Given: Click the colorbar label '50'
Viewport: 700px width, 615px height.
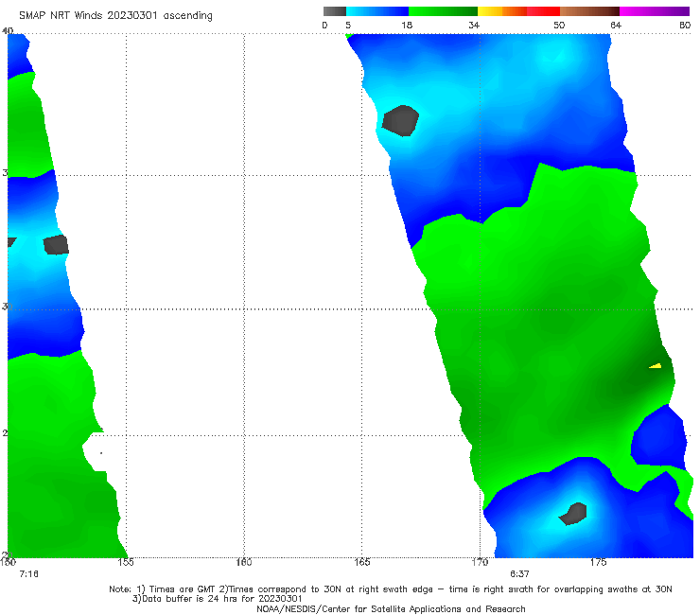Looking at the screenshot, I should [x=559, y=25].
